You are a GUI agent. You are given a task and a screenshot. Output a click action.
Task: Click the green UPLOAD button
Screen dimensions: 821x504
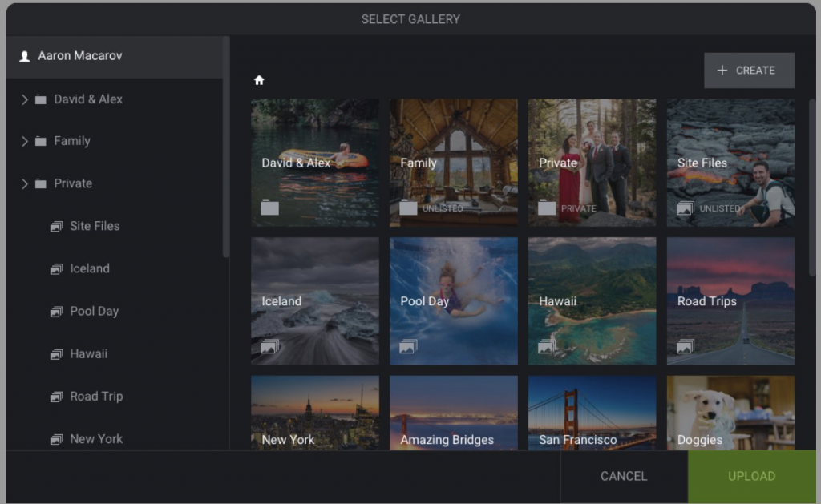pyautogui.click(x=751, y=476)
